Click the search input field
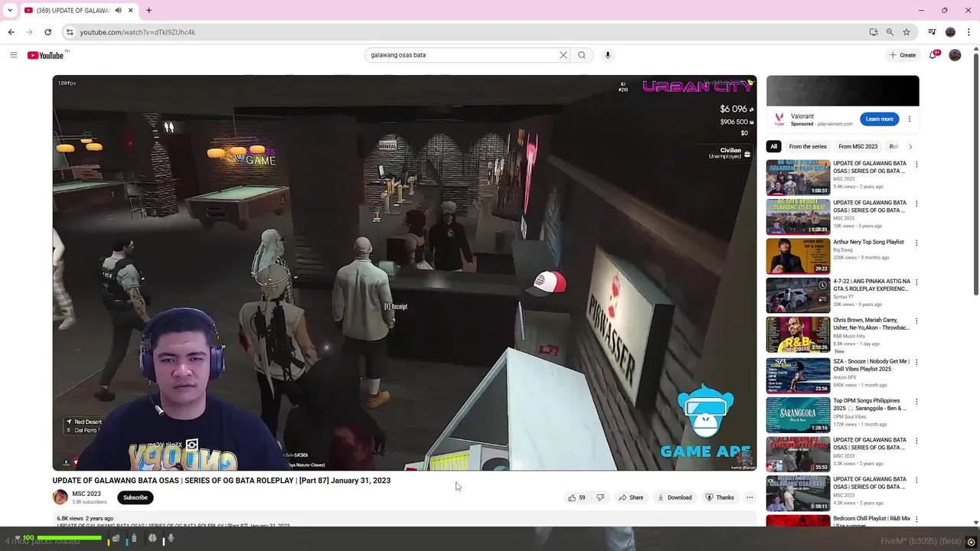This screenshot has width=980, height=551. 462,55
